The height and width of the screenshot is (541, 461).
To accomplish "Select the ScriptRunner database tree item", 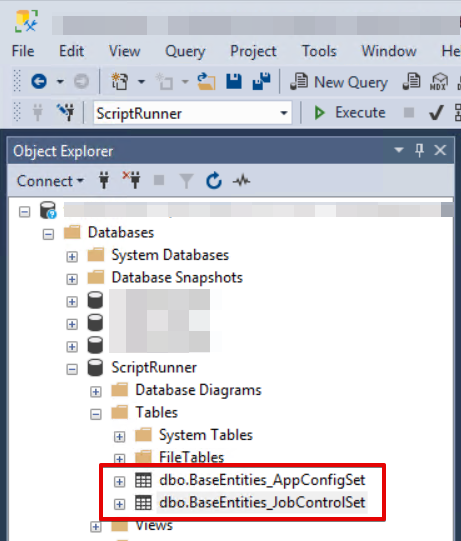I will tap(154, 368).
